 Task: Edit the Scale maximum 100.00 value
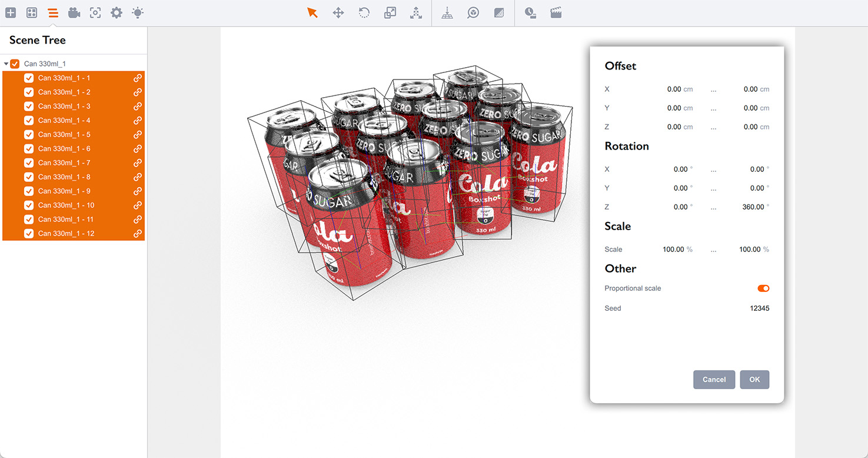(x=750, y=250)
